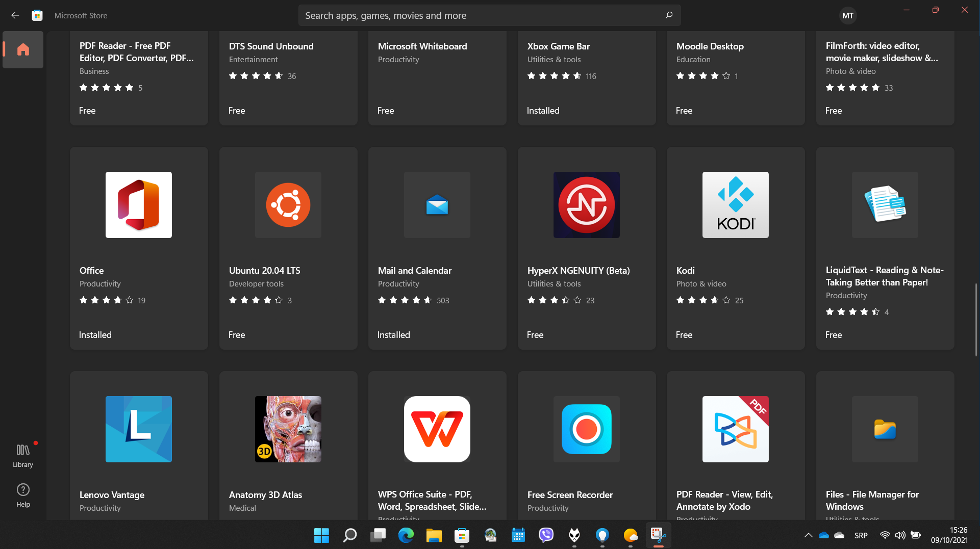
Task: Click the Ubuntu 20.04 LTS title text
Action: tap(265, 271)
